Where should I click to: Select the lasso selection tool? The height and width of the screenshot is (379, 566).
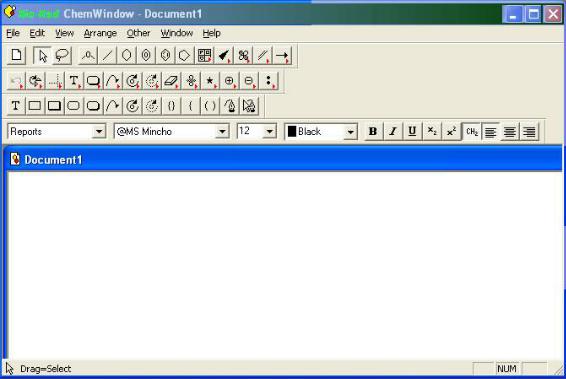click(62, 56)
